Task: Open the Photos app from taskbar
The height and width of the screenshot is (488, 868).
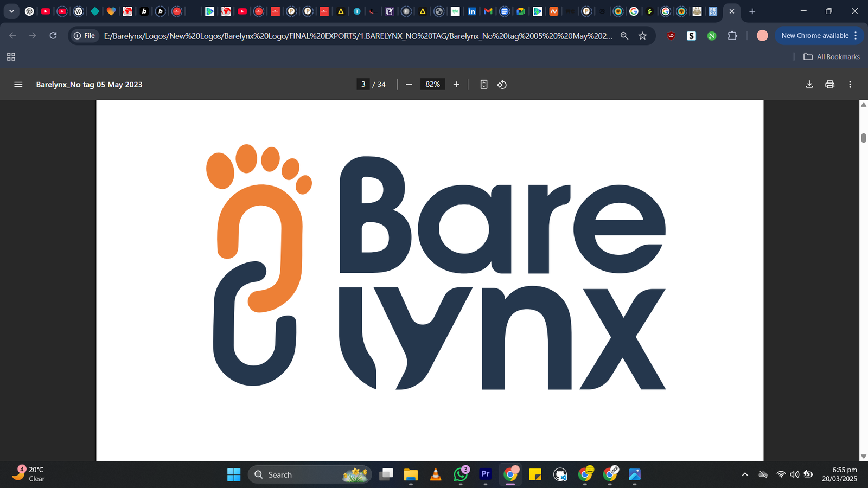Action: pyautogui.click(x=635, y=474)
